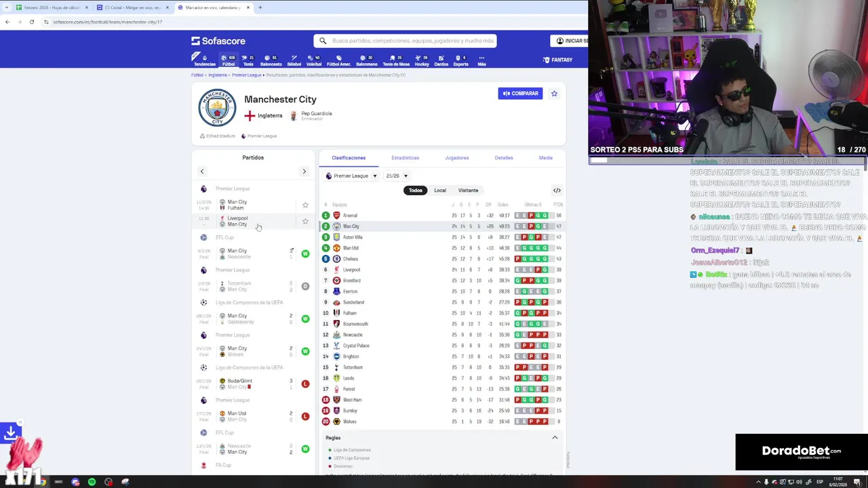868x488 pixels.
Task: Open the Hockey sport section
Action: coord(422,60)
